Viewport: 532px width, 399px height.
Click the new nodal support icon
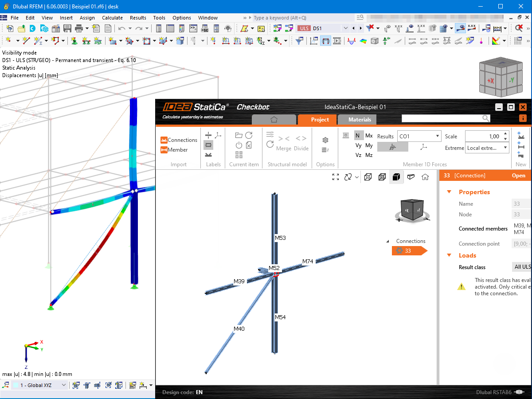(x=74, y=41)
